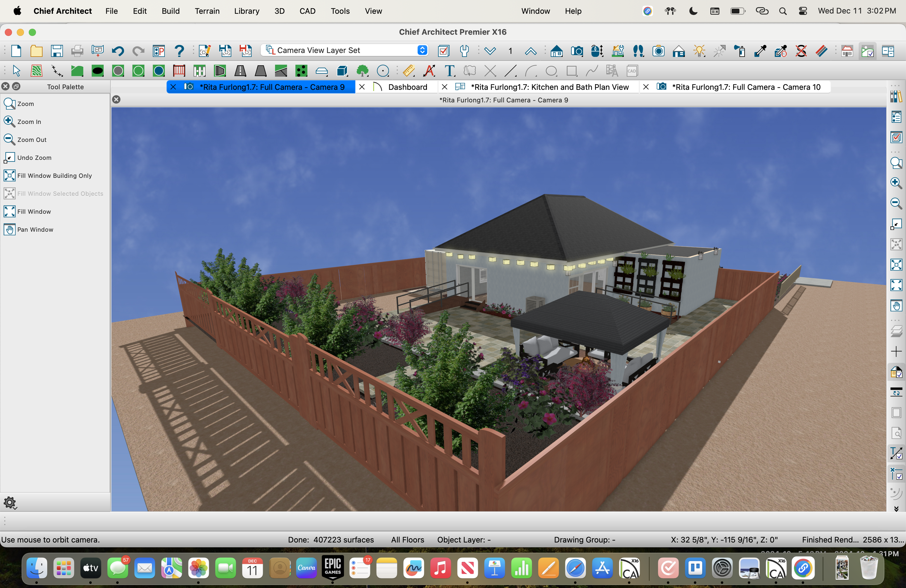The height and width of the screenshot is (588, 906).
Task: Undock the Tool Palette panel
Action: click(x=16, y=86)
